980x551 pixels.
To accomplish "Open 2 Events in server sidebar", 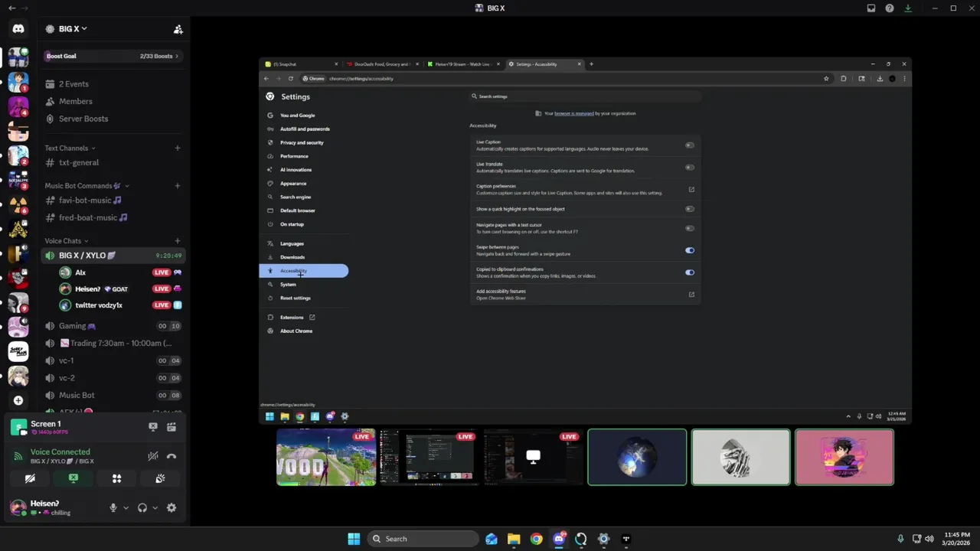I will pyautogui.click(x=112, y=84).
